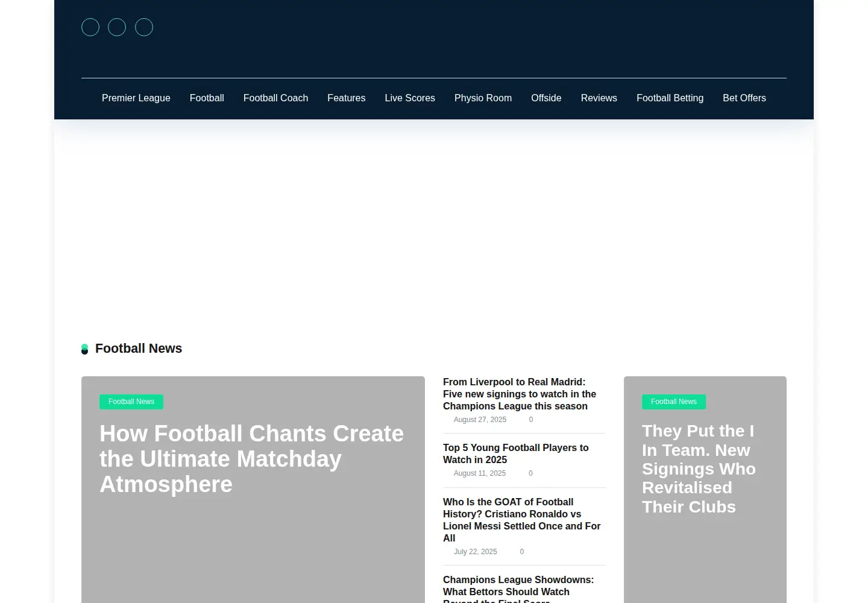Click the Football News section heading
This screenshot has height=603, width=868.
[139, 349]
